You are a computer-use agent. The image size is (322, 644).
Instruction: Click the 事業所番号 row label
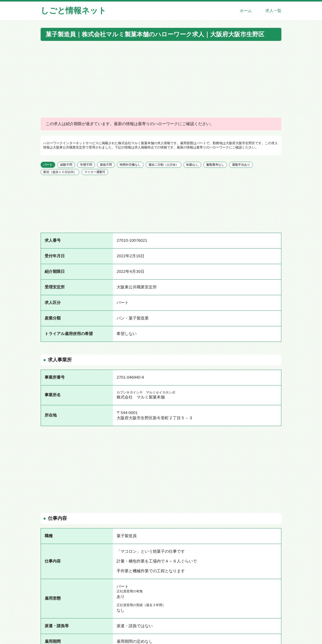click(55, 377)
